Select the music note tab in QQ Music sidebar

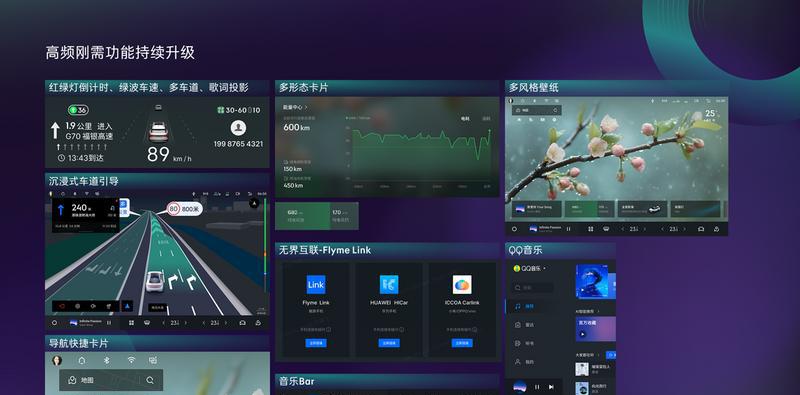(517, 306)
